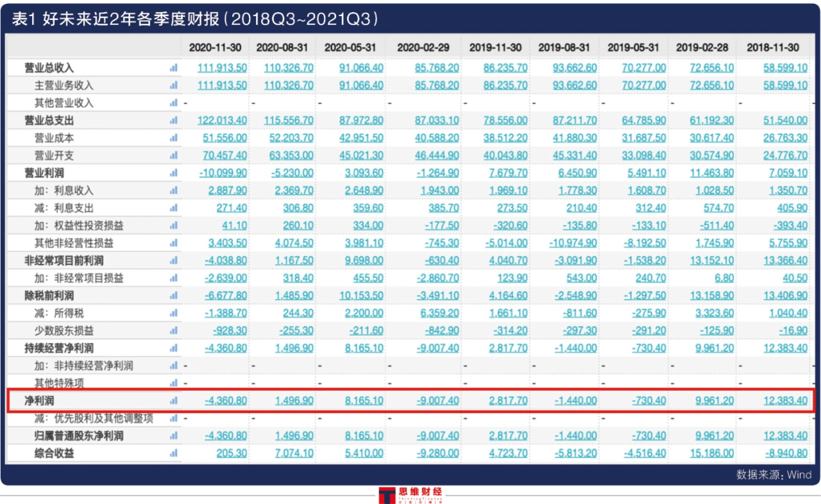Open the 111,913.50 revenue link for 2020-11-30
Screen dimensions: 821x504
[x=221, y=67]
